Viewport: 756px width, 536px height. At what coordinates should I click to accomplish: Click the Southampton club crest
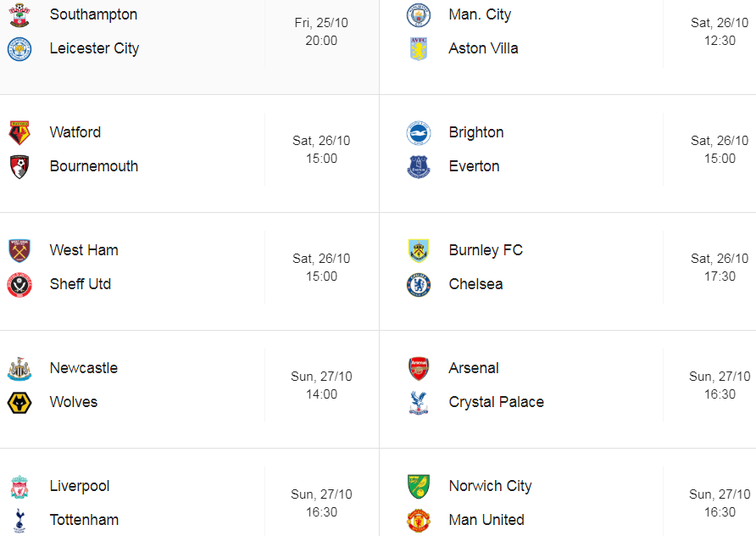tap(19, 15)
